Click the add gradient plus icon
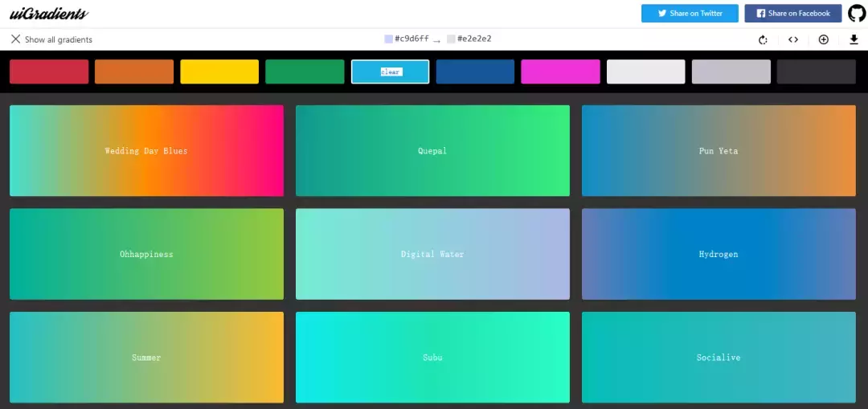This screenshot has width=868, height=409. pyautogui.click(x=824, y=40)
